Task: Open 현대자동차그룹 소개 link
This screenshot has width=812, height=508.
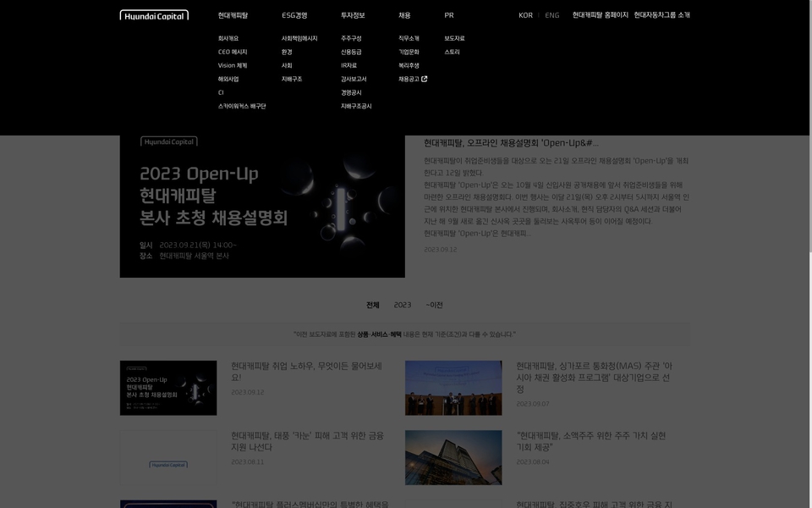Action: tap(661, 15)
